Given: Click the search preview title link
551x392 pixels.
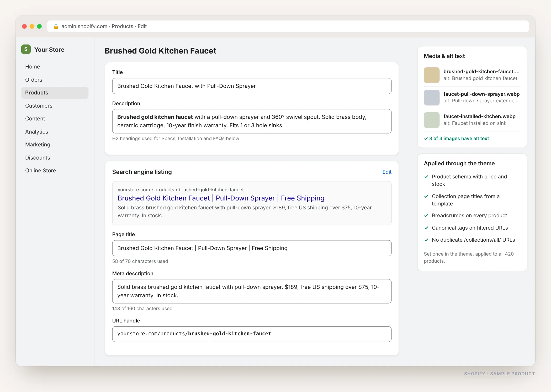Looking at the screenshot, I should tap(221, 198).
